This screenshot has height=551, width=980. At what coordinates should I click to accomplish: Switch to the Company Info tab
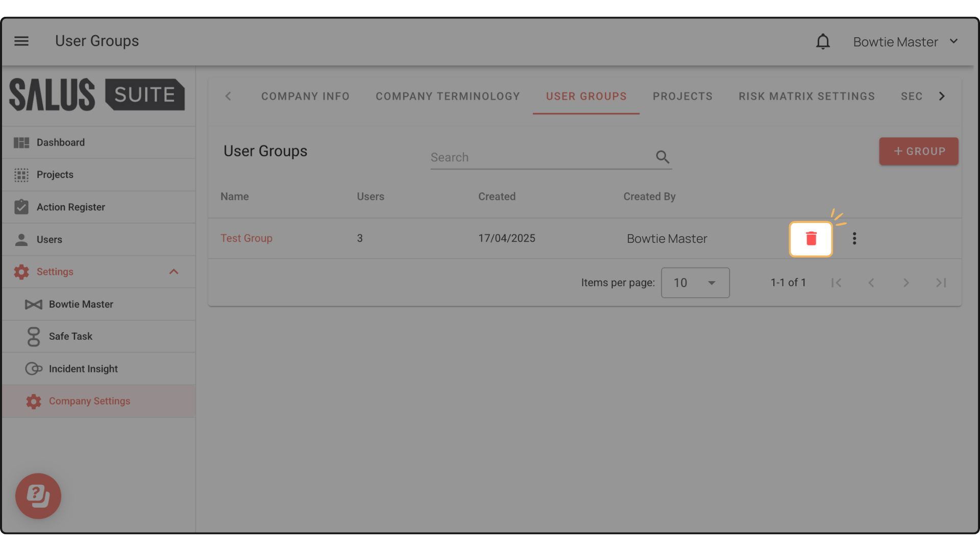click(305, 96)
